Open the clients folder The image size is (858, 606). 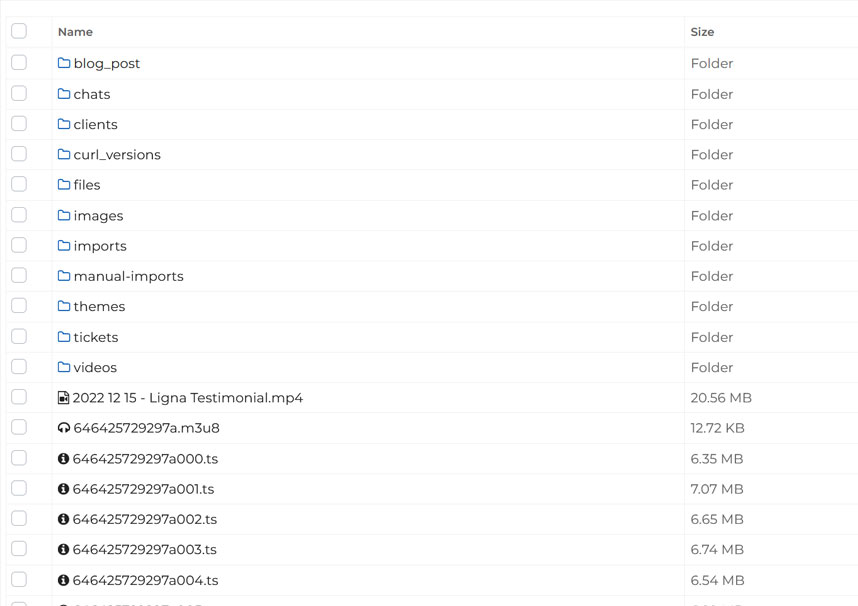coord(95,125)
